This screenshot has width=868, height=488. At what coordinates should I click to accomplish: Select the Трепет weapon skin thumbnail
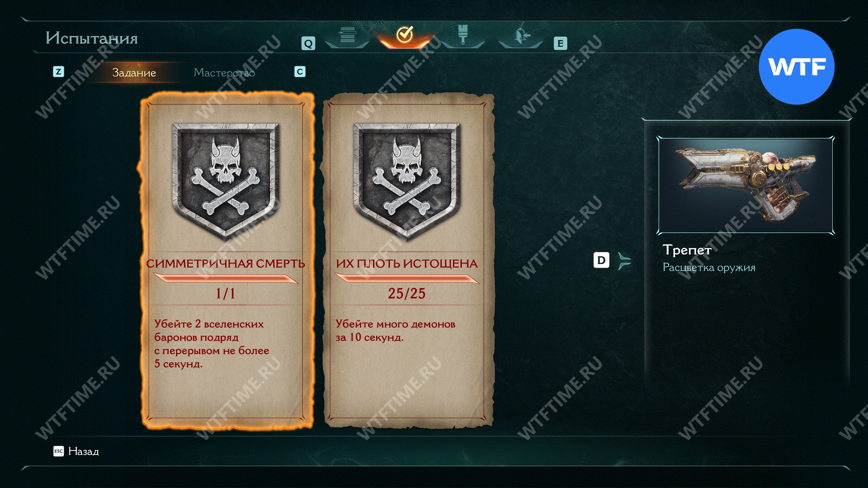(x=745, y=185)
